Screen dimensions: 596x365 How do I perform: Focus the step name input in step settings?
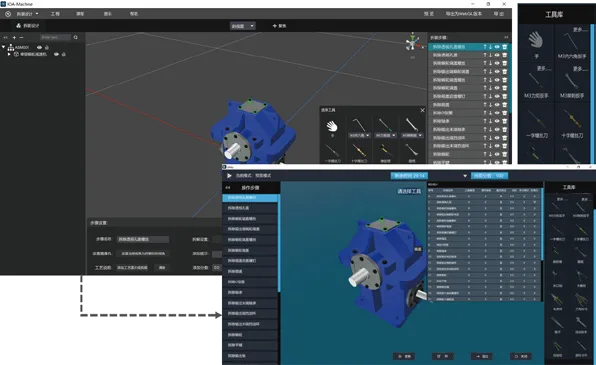pos(143,240)
